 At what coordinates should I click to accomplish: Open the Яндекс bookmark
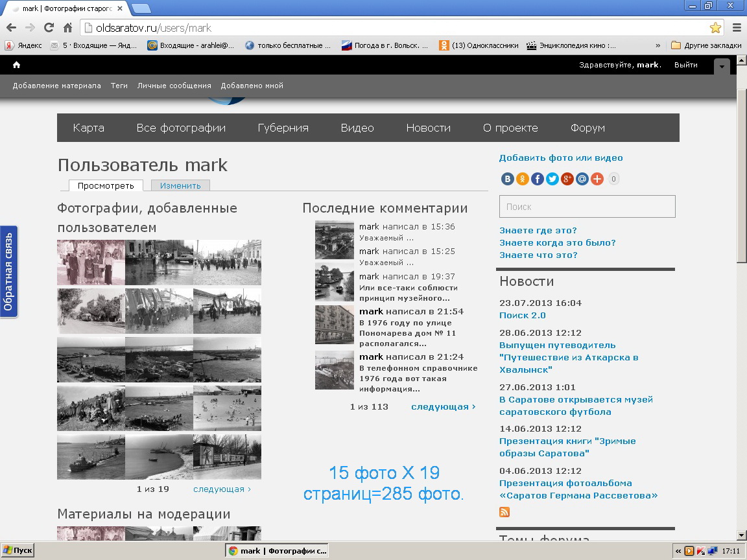point(23,45)
